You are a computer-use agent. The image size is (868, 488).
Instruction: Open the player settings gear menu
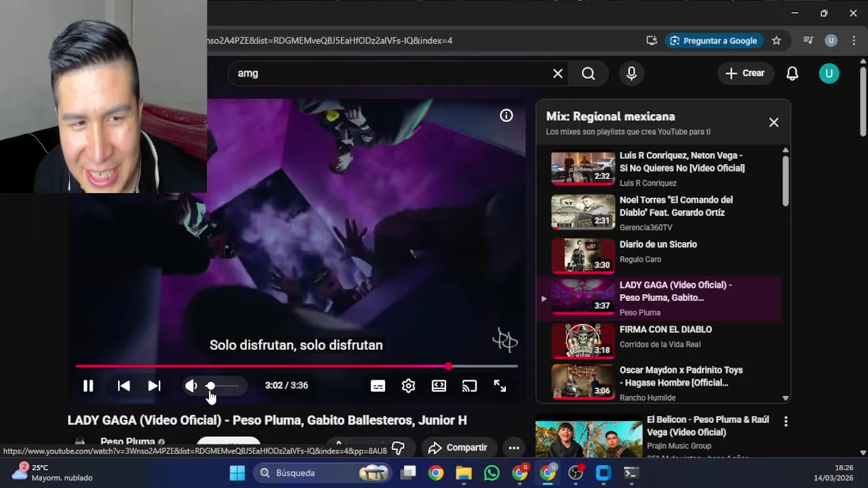[x=408, y=386]
